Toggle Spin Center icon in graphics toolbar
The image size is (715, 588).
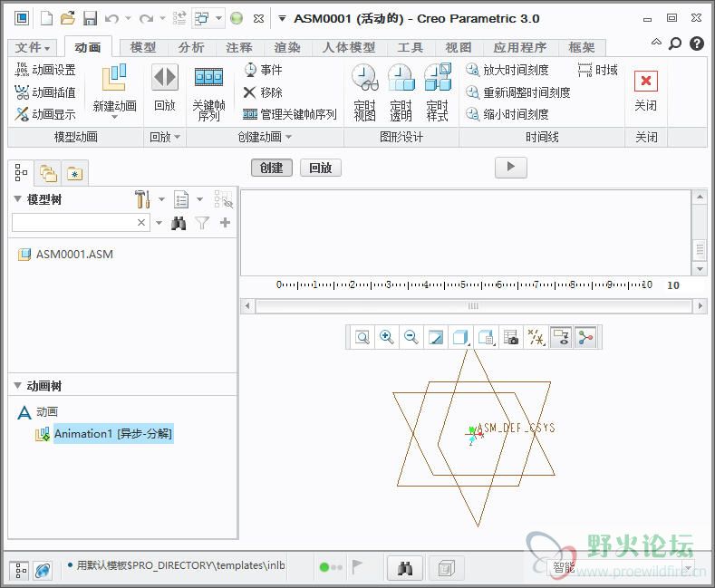[x=585, y=338]
